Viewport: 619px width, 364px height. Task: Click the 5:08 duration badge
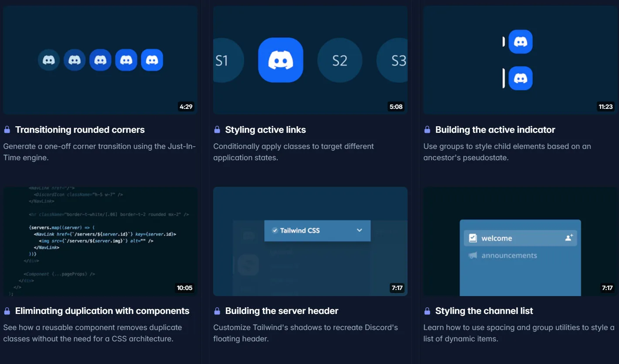click(x=396, y=107)
